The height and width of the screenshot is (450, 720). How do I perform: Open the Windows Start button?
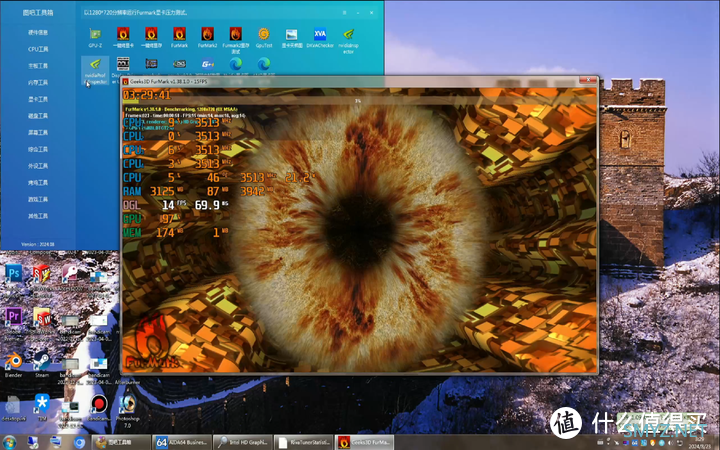[9, 443]
